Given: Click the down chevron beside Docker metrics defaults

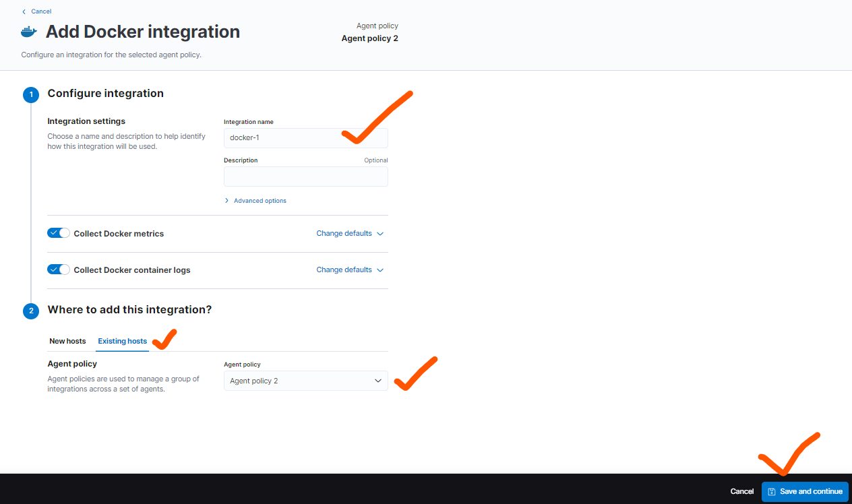Looking at the screenshot, I should coord(380,234).
